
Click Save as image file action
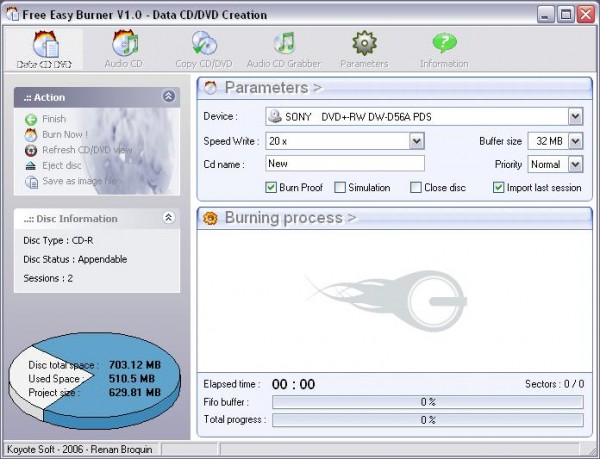click(78, 181)
